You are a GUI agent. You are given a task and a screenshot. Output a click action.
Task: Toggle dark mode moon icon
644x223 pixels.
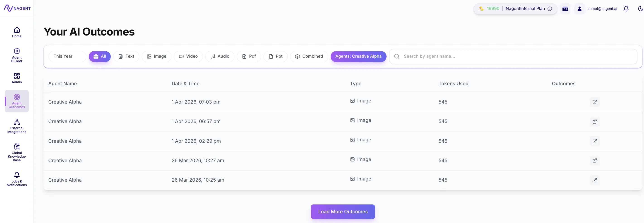point(640,9)
